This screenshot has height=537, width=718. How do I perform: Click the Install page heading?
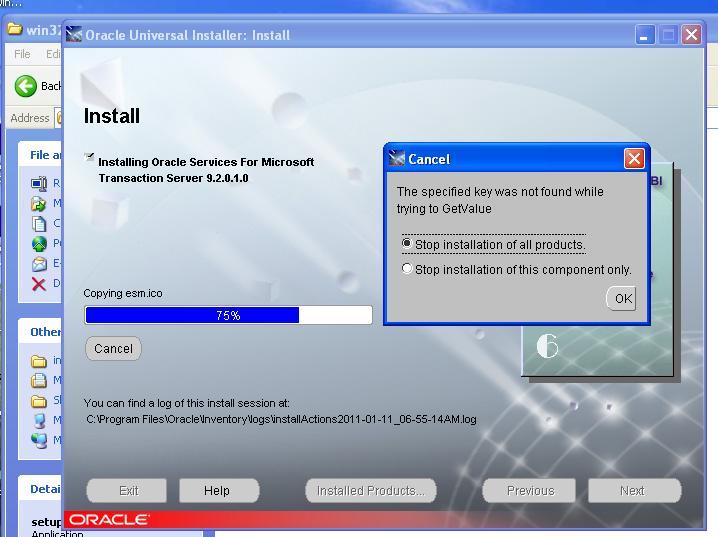click(112, 116)
